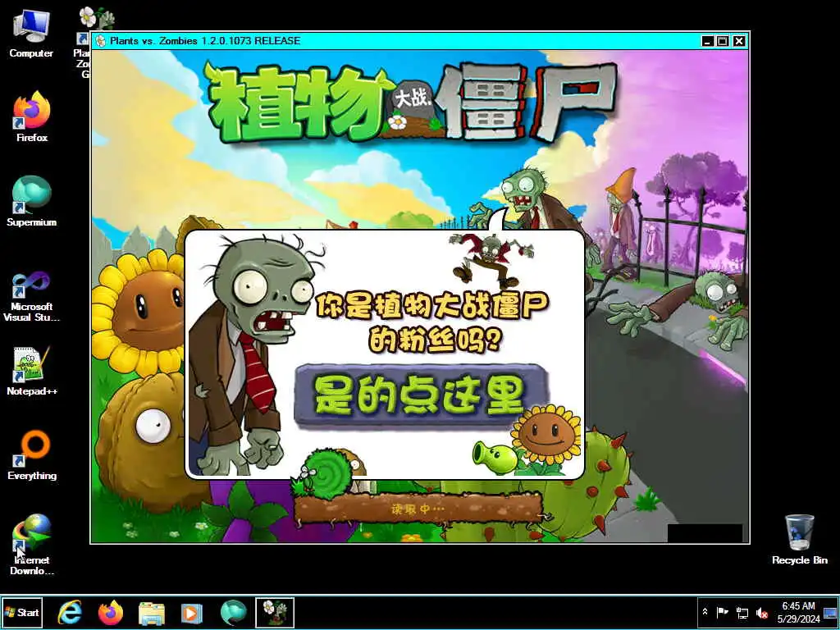Open the Supermium desktop shortcut
This screenshot has width=840, height=630.
coord(32,201)
